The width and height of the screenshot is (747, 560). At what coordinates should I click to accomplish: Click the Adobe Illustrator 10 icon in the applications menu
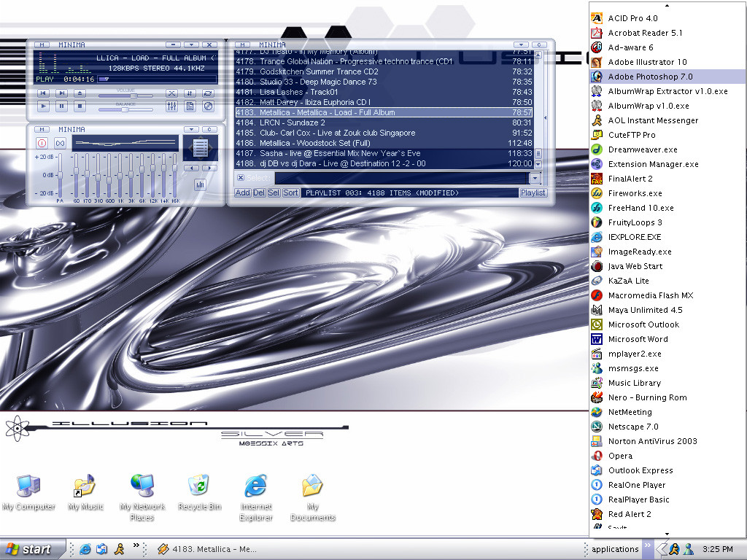597,62
